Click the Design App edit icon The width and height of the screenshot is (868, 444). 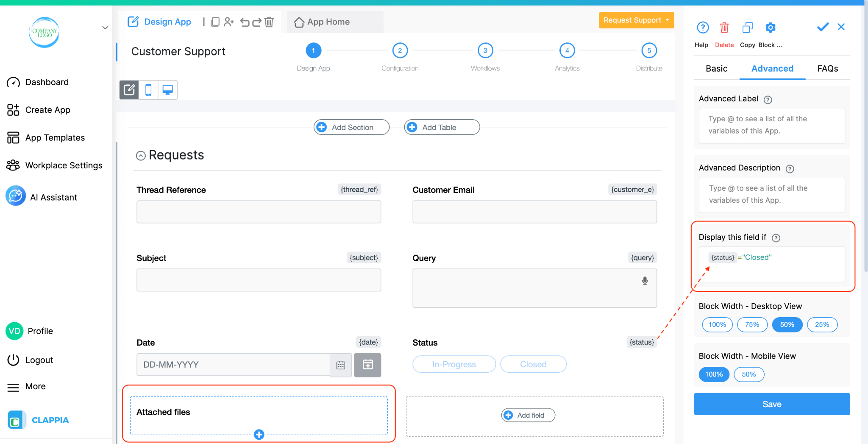click(x=133, y=22)
